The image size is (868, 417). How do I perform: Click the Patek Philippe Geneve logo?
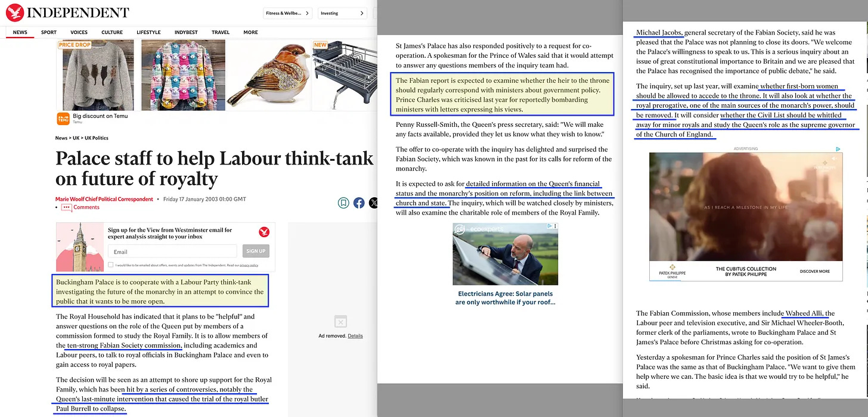pyautogui.click(x=672, y=272)
